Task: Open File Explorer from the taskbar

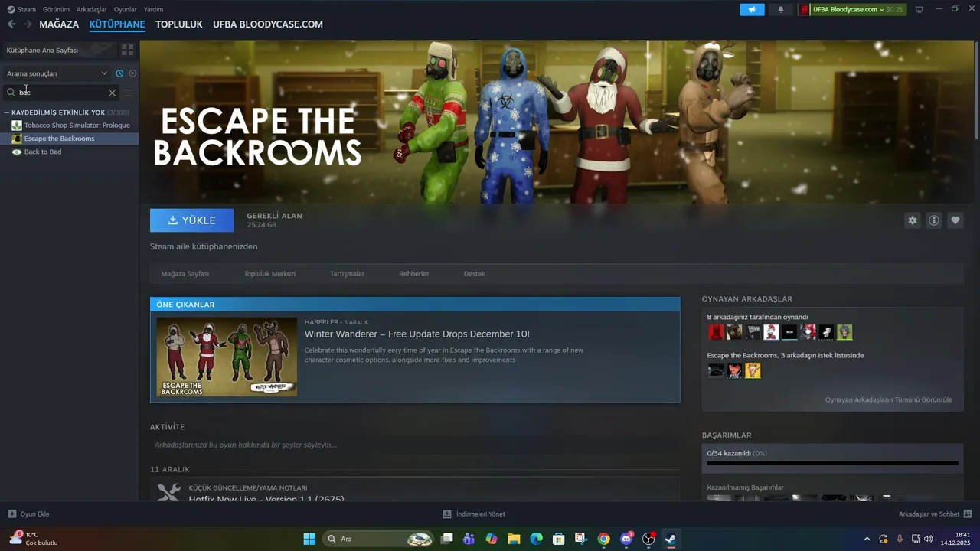Action: coord(514,539)
